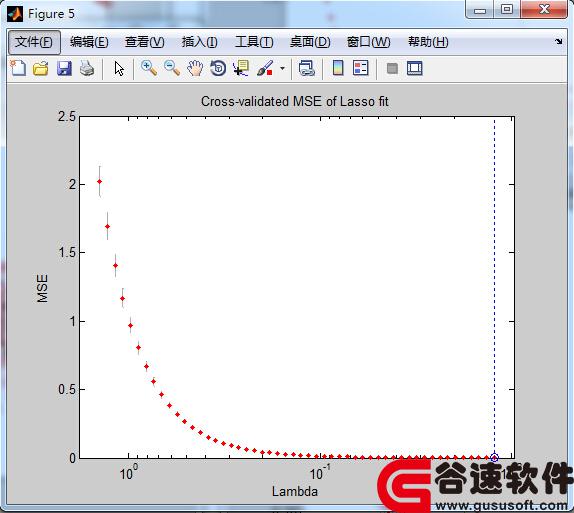Click the Brush data tool icon
This screenshot has width=574, height=513.
coord(265,68)
